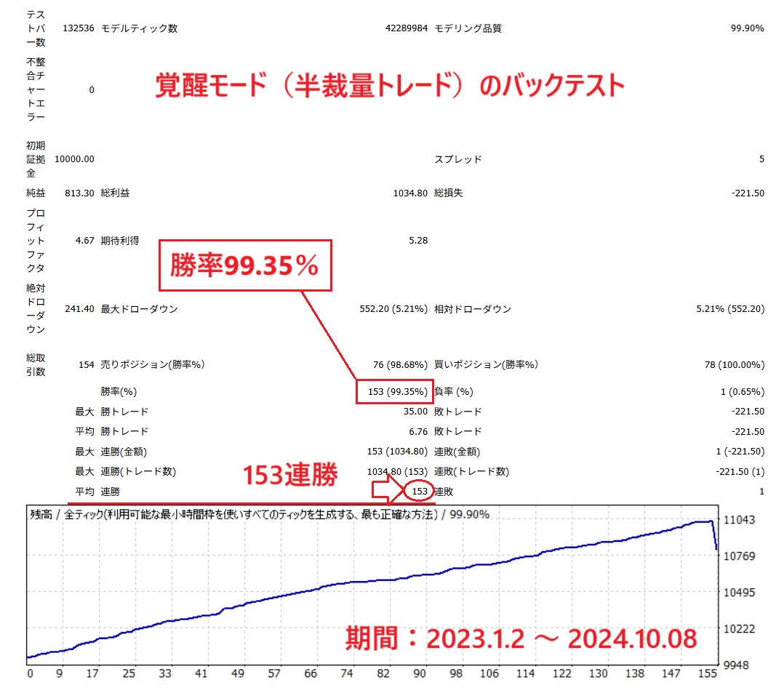Click the average consecutive wins value 153
Screen dimensions: 784x693
tap(420, 492)
